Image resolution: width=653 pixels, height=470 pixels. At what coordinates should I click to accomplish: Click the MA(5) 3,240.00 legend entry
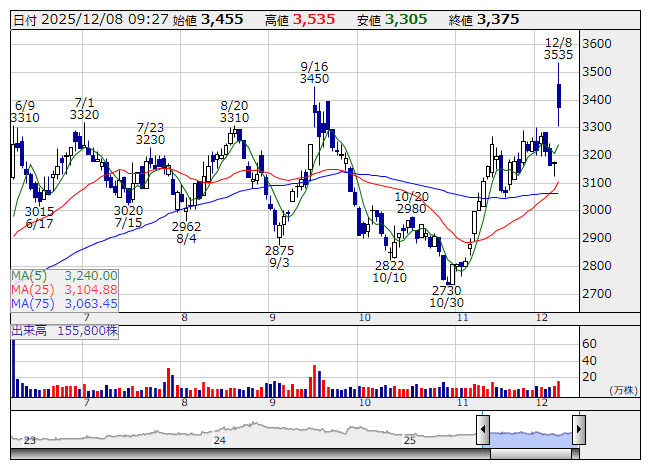click(64, 276)
